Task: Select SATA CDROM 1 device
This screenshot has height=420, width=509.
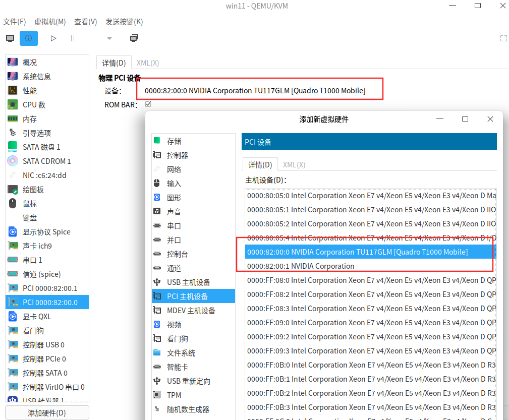Action: [47, 161]
